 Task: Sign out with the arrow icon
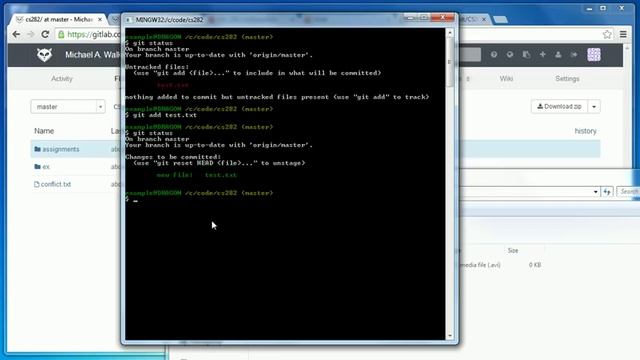pos(574,54)
